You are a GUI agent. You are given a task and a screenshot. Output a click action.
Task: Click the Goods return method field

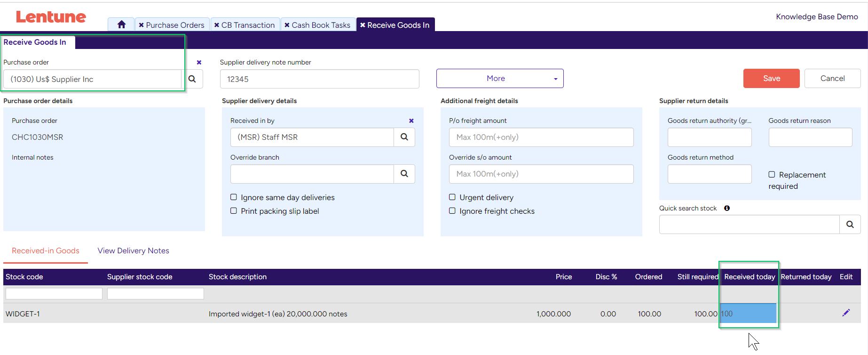click(710, 174)
